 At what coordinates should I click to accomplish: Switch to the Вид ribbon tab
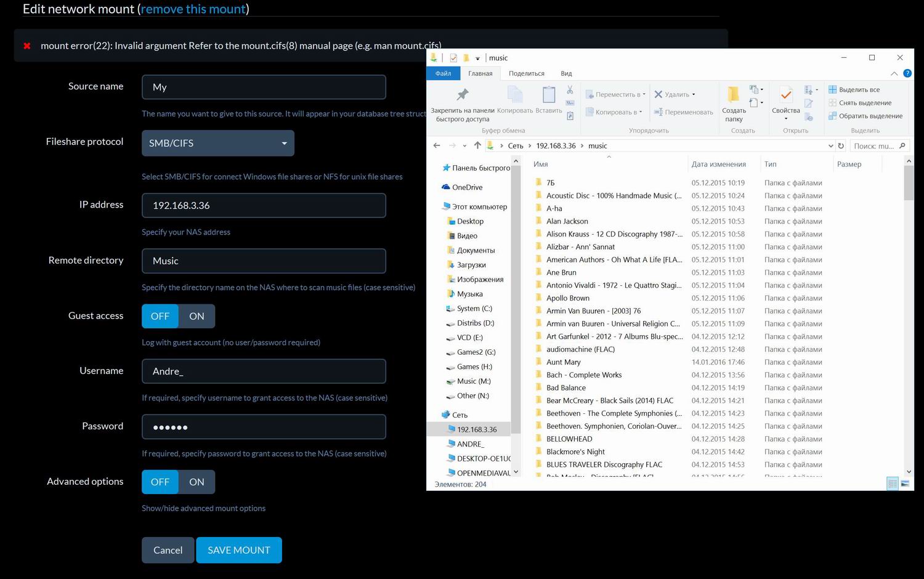566,73
